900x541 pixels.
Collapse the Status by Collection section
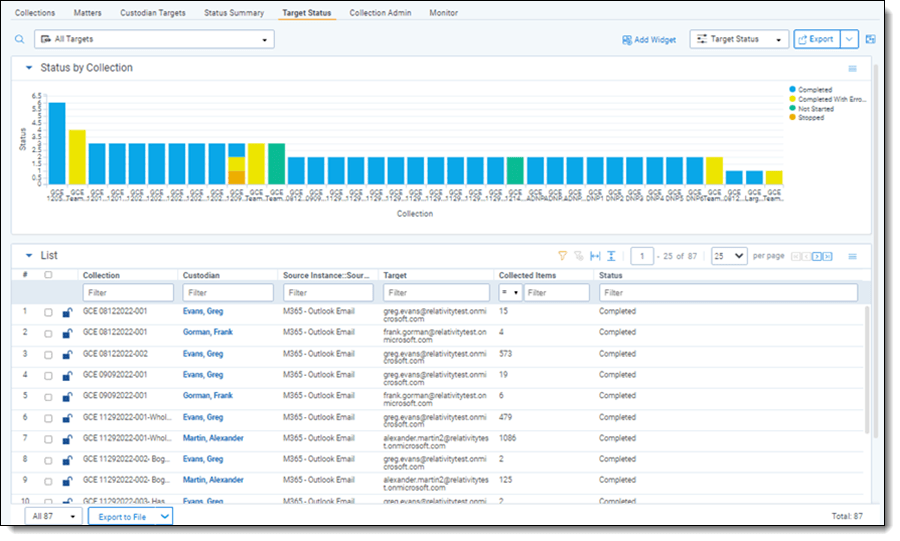(x=29, y=68)
